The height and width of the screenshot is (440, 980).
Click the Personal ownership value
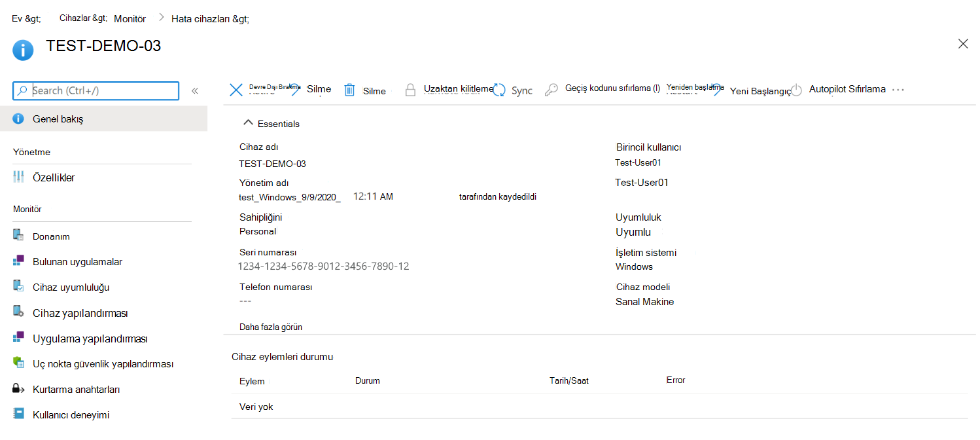(258, 231)
